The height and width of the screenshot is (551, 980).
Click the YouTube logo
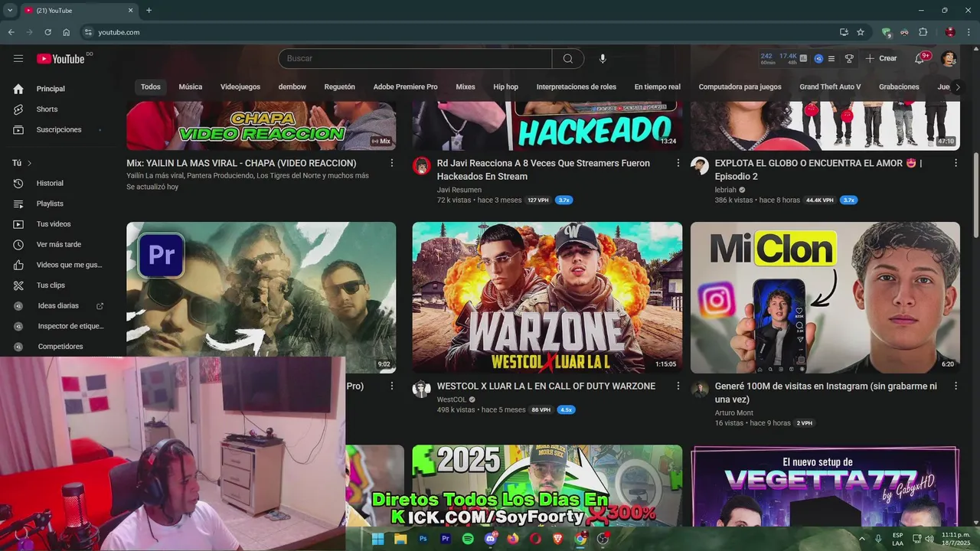(60, 59)
